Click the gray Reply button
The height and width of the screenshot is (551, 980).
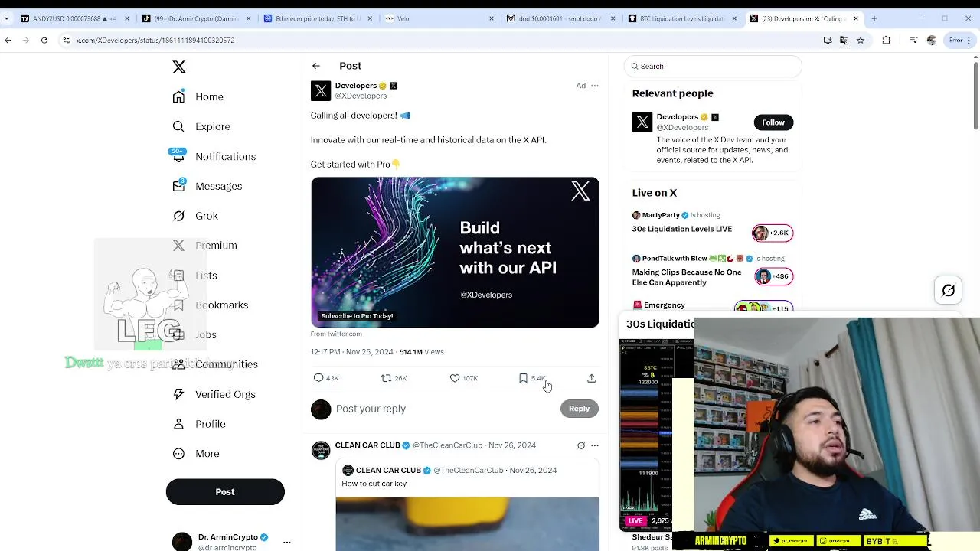click(579, 409)
